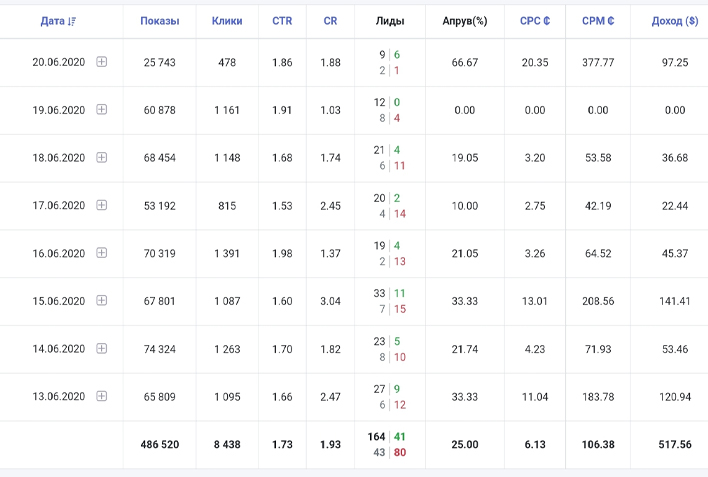Expand the 15.06.2020 row details

(x=102, y=301)
